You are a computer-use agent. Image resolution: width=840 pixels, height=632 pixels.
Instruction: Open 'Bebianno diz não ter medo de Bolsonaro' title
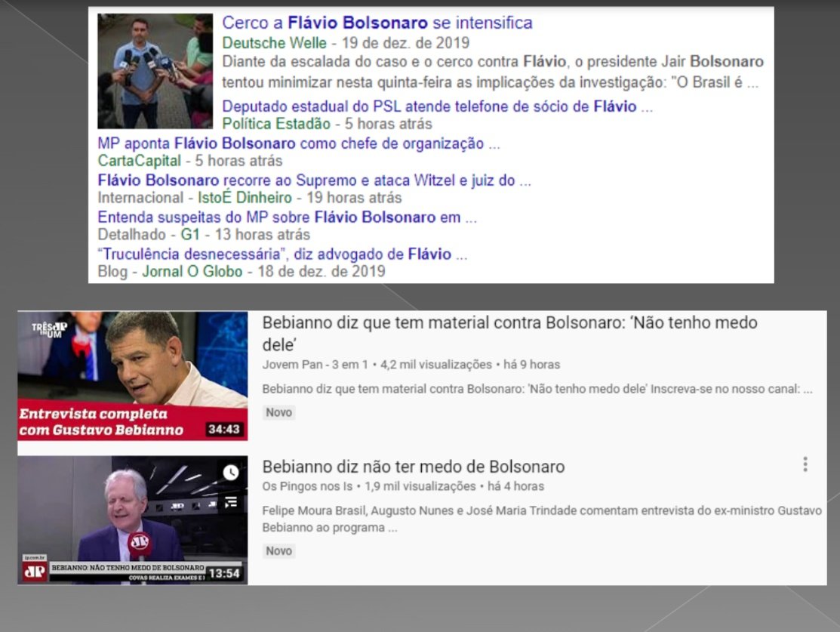pos(413,467)
